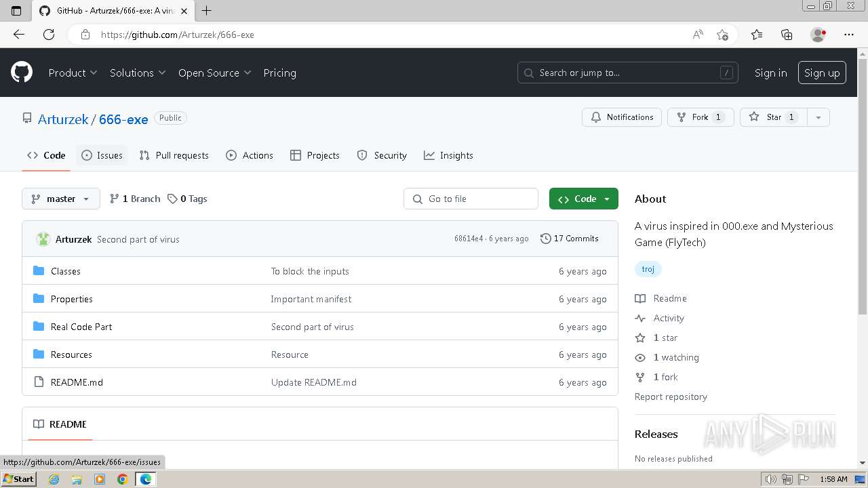Click the Star button
This screenshot has height=488, width=868.
tap(773, 117)
